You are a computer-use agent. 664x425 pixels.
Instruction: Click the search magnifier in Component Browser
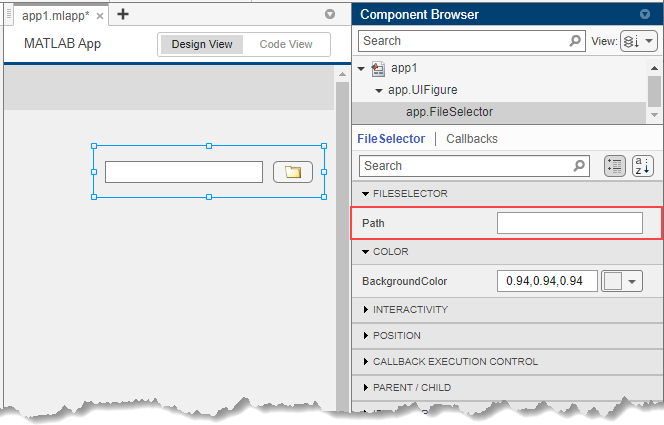[x=575, y=41]
